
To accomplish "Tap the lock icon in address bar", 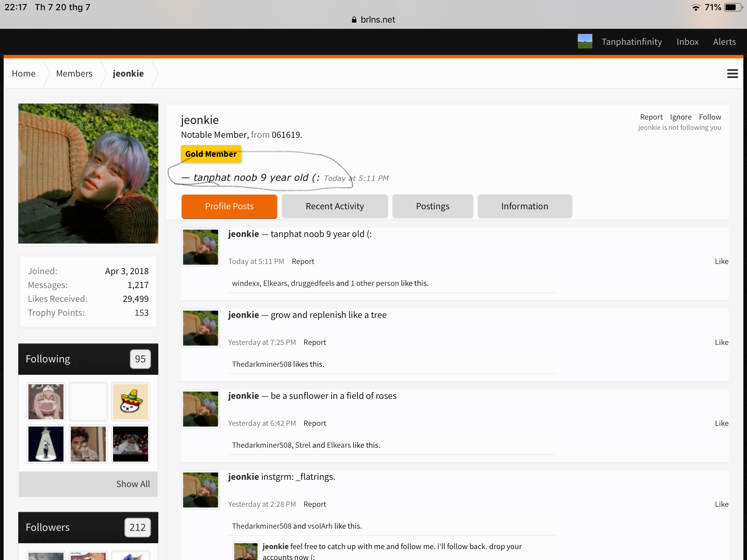I will click(354, 20).
